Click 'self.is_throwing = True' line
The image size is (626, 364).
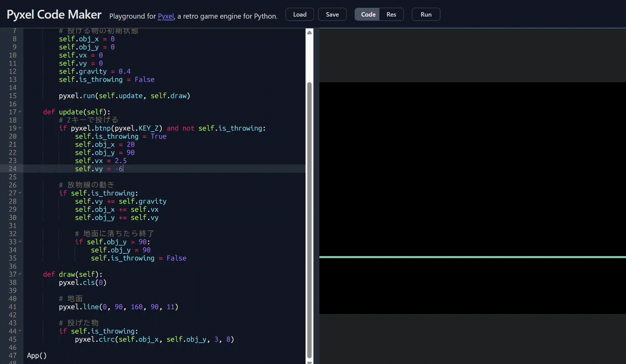tap(121, 136)
